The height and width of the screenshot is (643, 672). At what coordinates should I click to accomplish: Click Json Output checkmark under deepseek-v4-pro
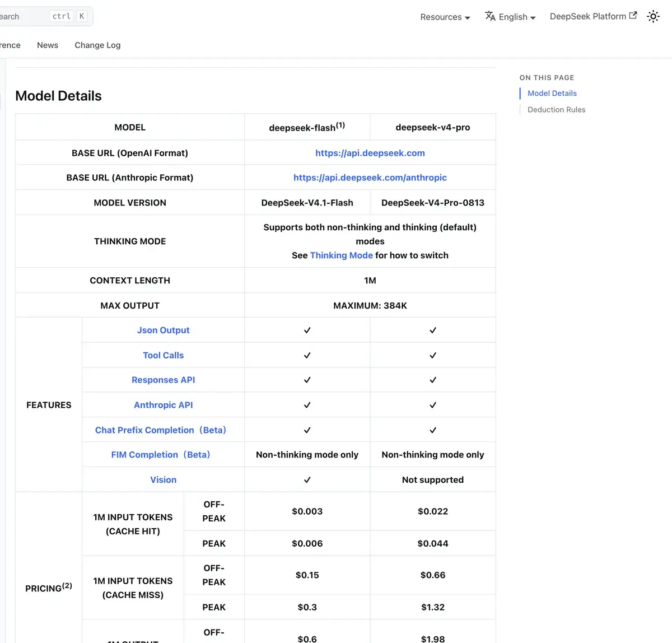point(433,330)
